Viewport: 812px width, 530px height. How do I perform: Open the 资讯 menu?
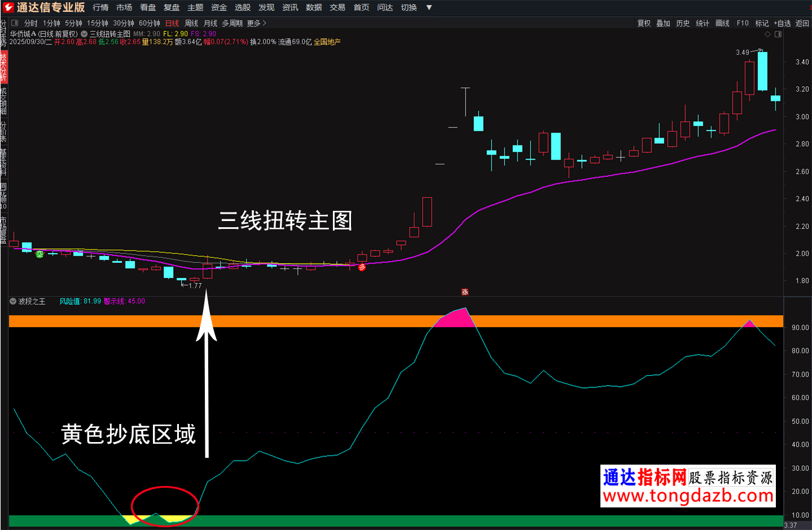tap(290, 7)
